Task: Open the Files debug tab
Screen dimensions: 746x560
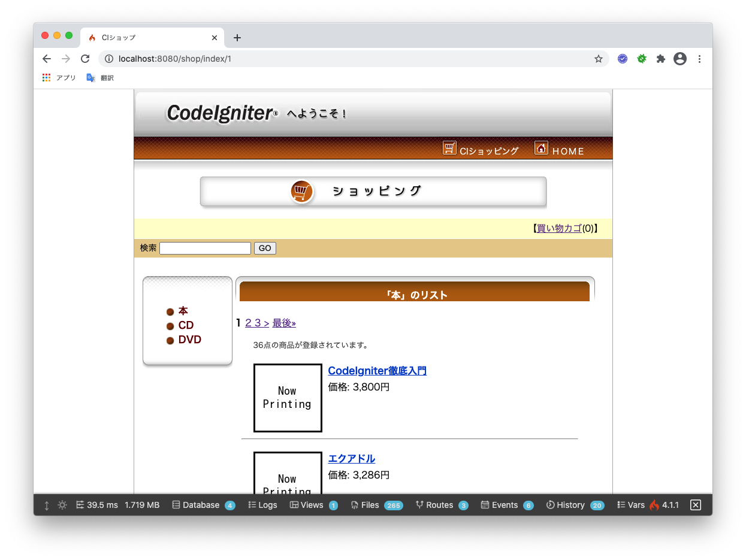Action: [x=376, y=505]
